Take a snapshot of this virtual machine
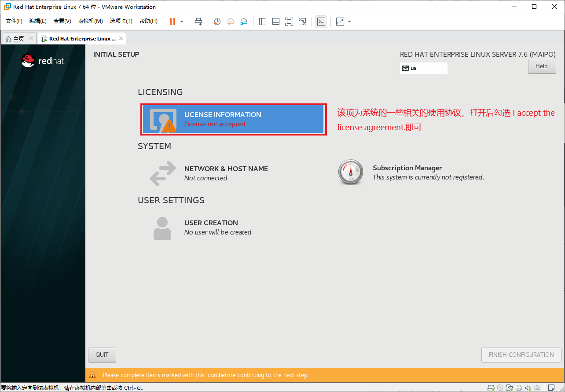 [217, 22]
